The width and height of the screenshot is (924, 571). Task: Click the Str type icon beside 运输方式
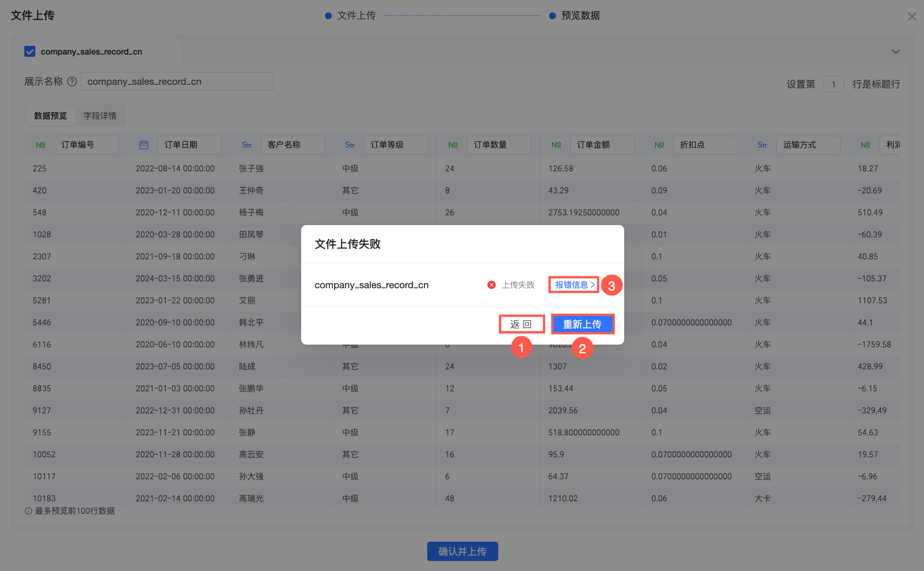762,145
